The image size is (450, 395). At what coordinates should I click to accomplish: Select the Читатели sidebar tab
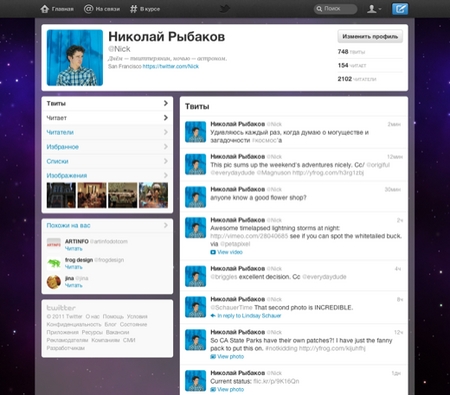pos(107,132)
